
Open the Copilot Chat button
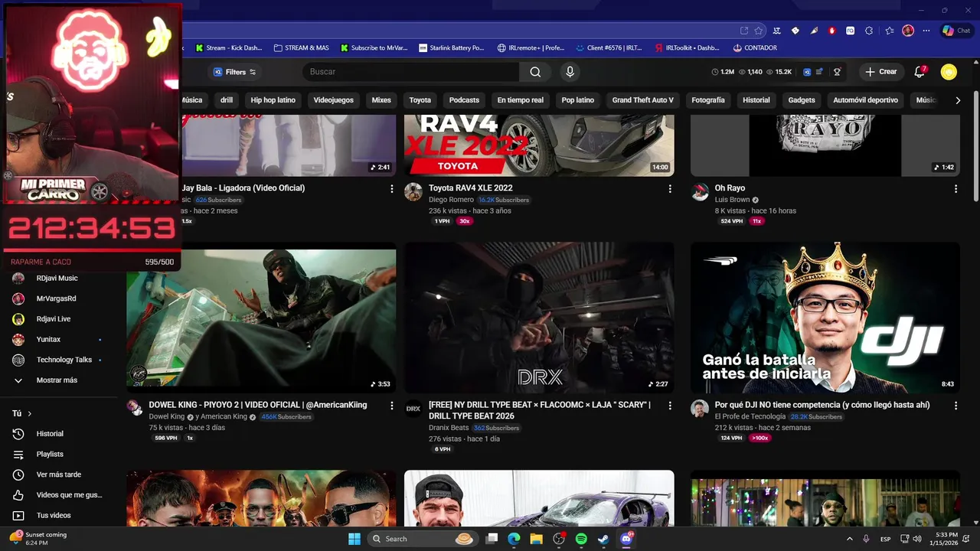pyautogui.click(x=957, y=31)
